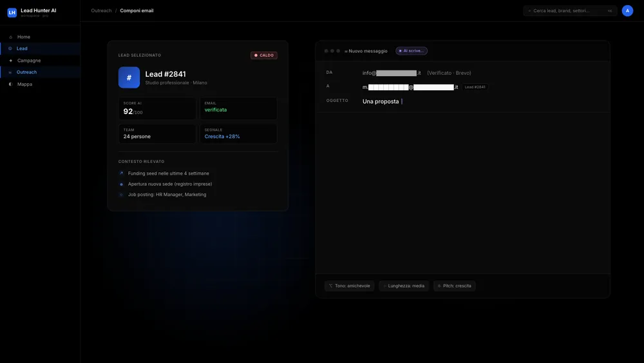Click the Home house icon

coord(11,37)
